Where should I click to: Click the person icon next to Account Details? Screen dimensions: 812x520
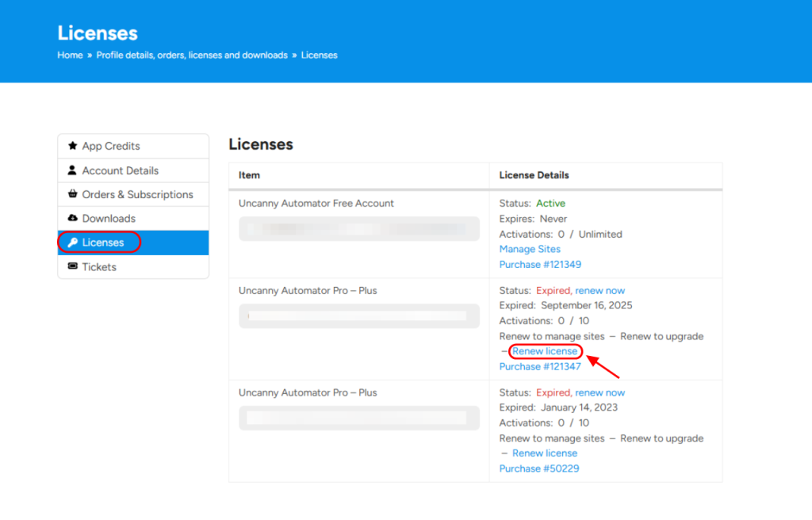click(x=72, y=170)
